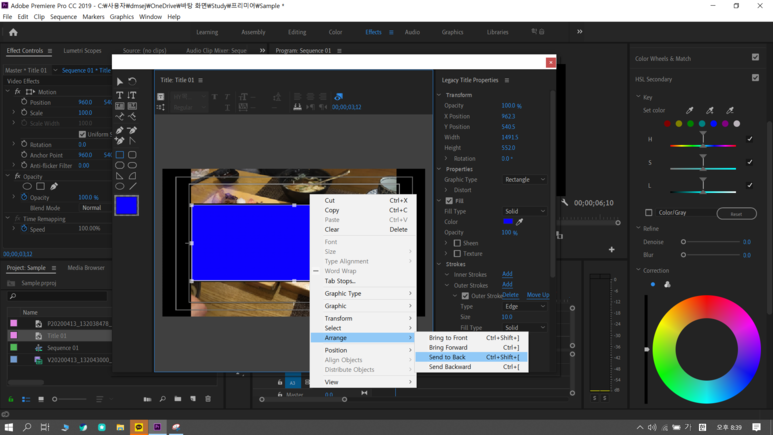The height and width of the screenshot is (435, 773).
Task: Click first Set color eyedropper in HSL Secondary
Action: coord(690,110)
